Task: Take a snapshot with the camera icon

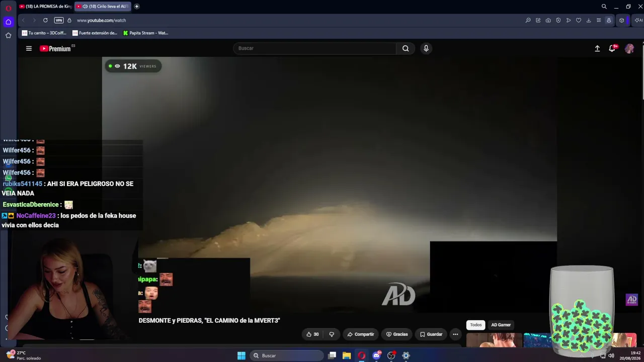Action: (x=548, y=20)
